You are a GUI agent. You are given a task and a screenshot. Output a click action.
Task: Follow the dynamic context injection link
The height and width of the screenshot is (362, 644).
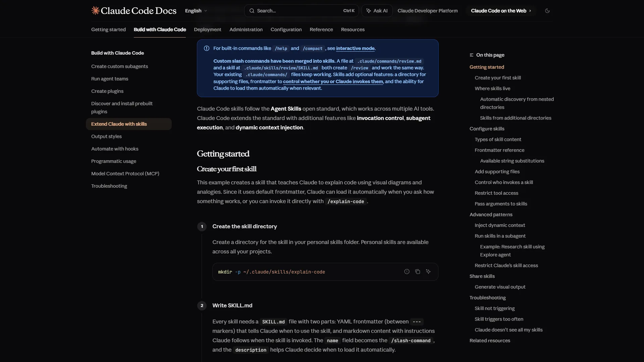269,127
